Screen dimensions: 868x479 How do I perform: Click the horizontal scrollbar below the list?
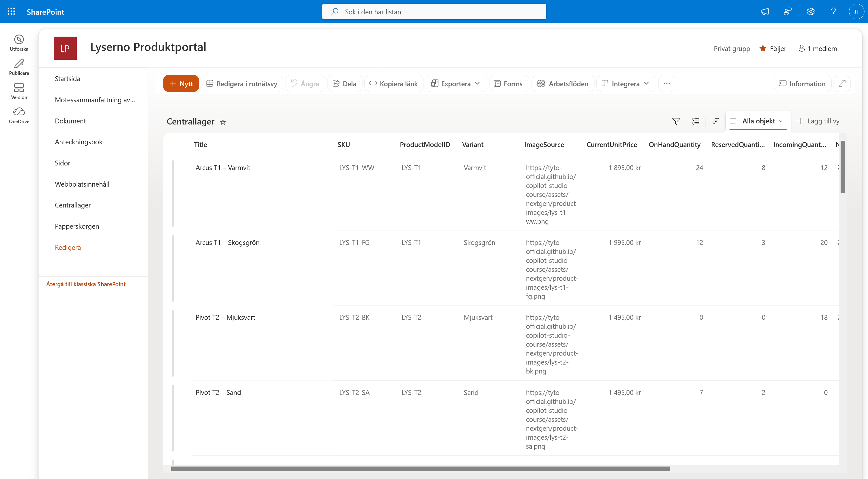click(420, 469)
